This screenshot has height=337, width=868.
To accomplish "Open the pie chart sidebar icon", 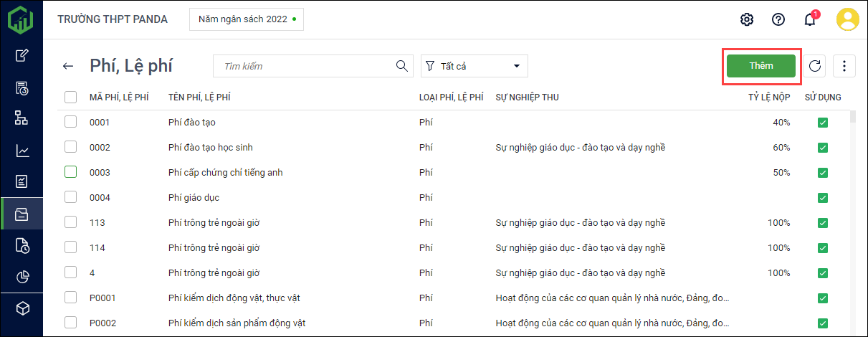I will 23,277.
